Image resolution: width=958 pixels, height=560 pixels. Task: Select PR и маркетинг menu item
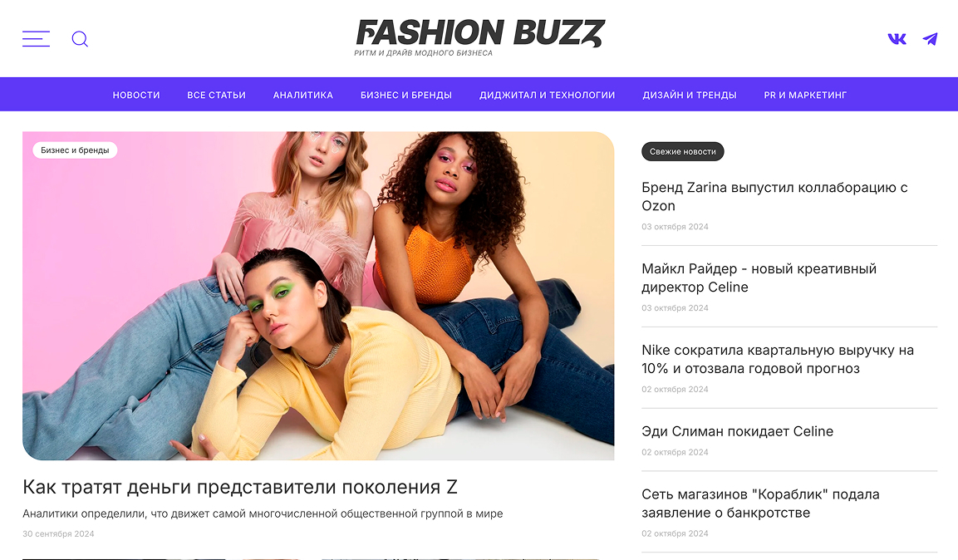(x=805, y=95)
